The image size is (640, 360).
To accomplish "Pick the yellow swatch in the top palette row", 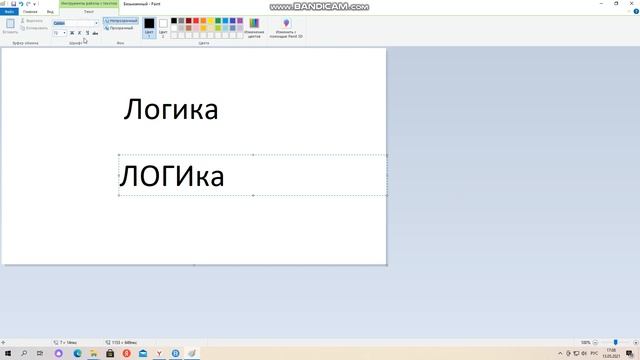I will click(211, 20).
